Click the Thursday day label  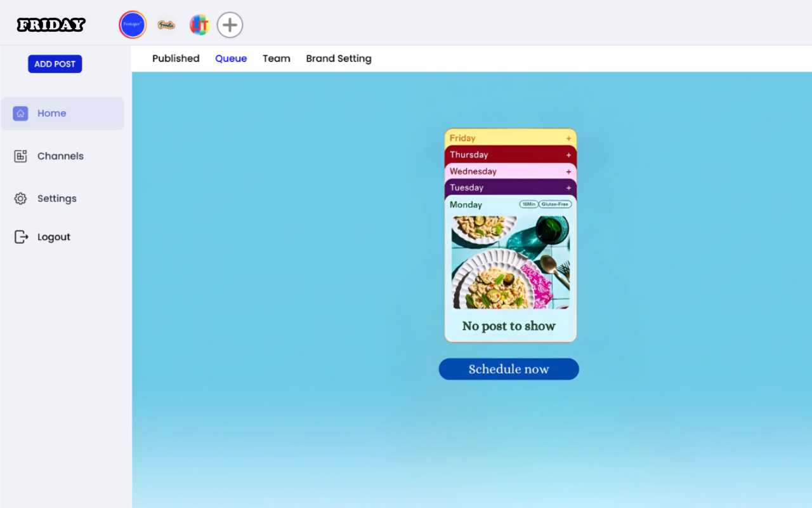(x=469, y=154)
